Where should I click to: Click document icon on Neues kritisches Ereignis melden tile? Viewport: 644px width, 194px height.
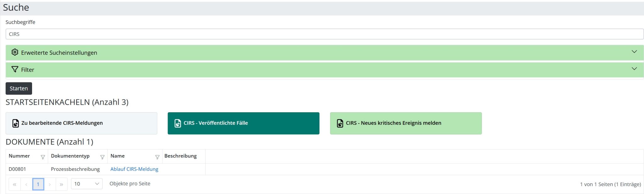tap(340, 123)
